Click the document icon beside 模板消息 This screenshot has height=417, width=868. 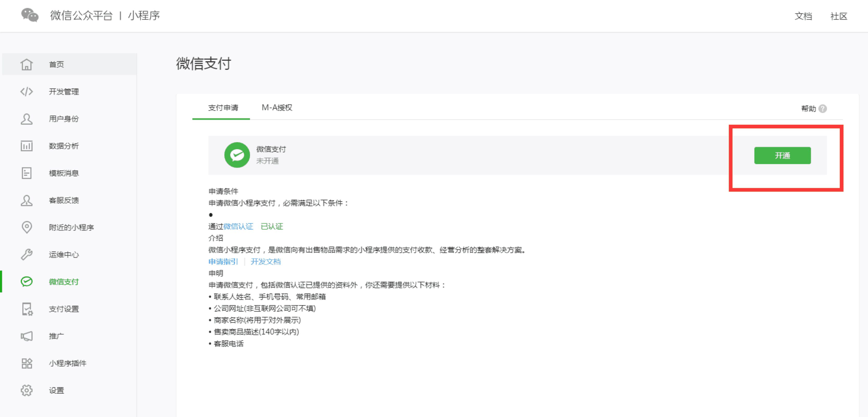[27, 173]
